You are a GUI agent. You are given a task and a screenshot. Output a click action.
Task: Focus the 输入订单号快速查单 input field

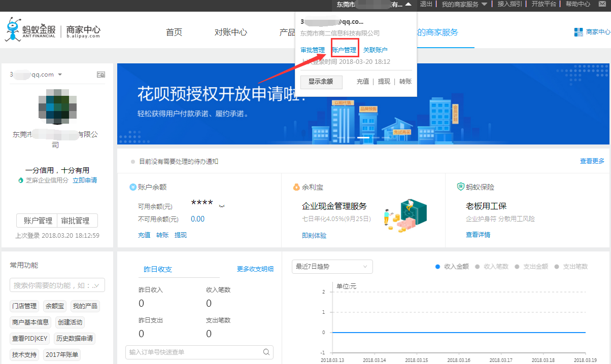199,352
